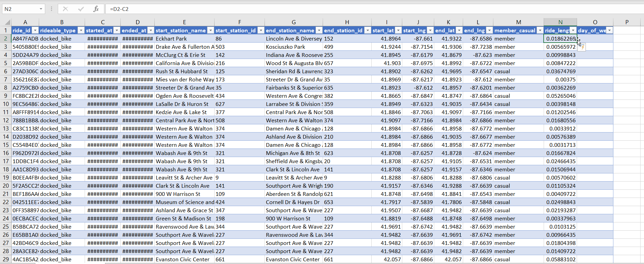Select column G header
This screenshot has width=644, height=264.
294,22
